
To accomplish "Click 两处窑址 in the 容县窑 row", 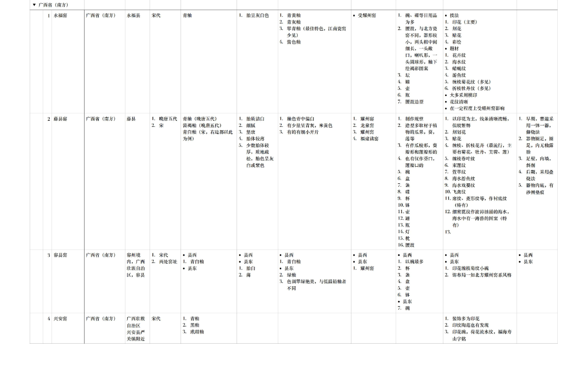I will click(168, 262).
